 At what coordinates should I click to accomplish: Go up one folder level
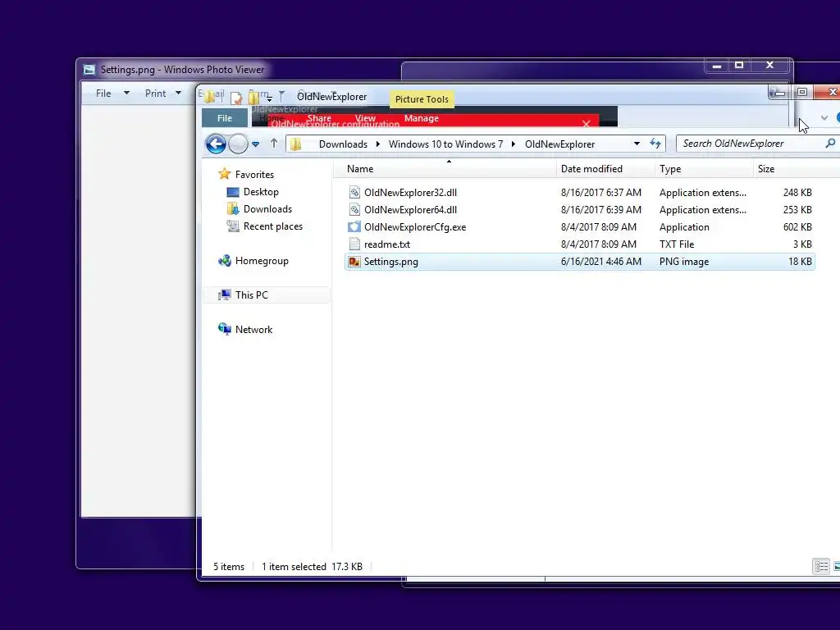(274, 143)
